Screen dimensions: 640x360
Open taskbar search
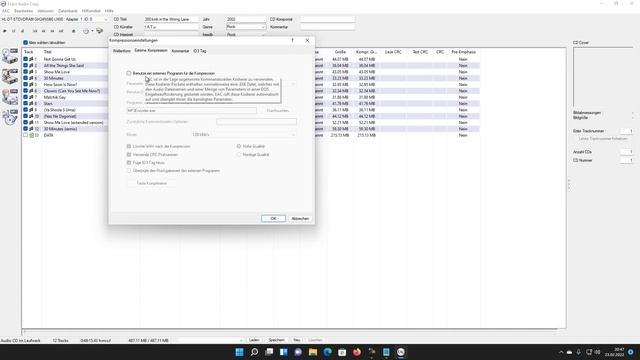coord(254,352)
